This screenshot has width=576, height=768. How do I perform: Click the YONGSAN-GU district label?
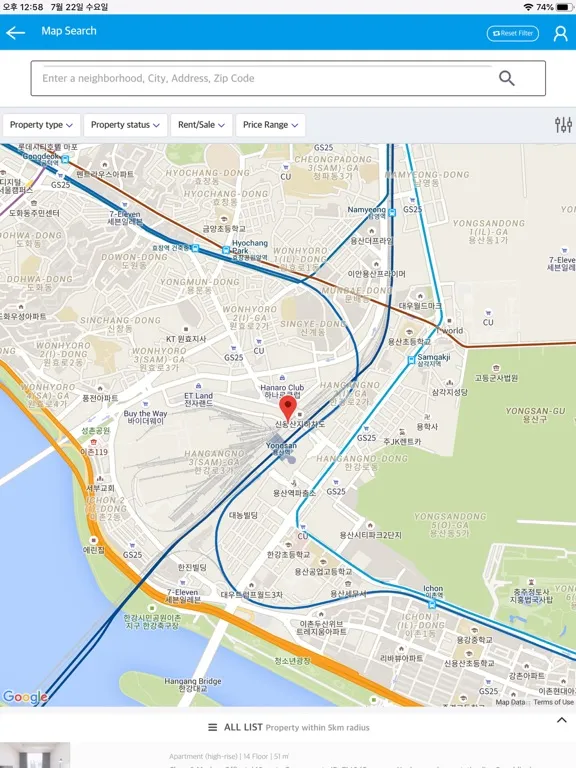pos(535,415)
